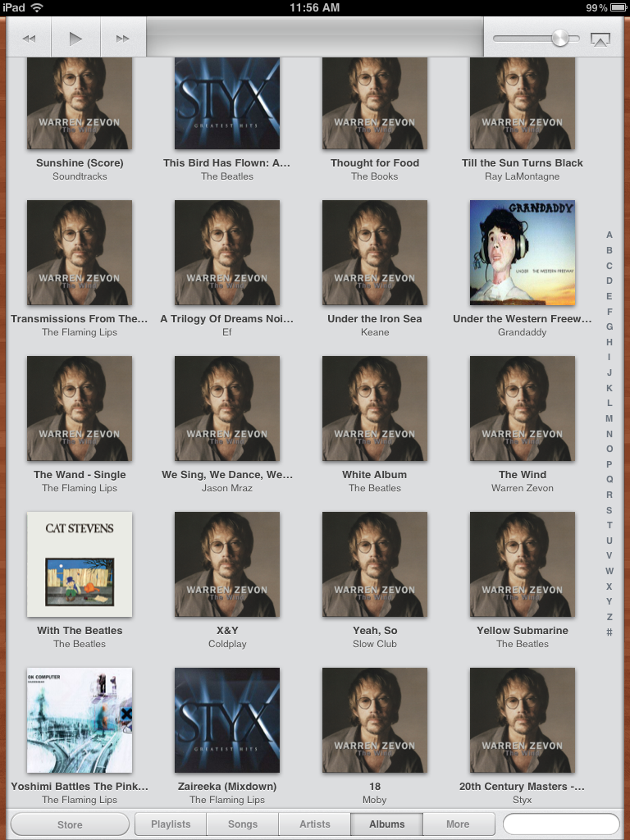
Task: Open the AirPlay output icon
Action: pyautogui.click(x=600, y=39)
